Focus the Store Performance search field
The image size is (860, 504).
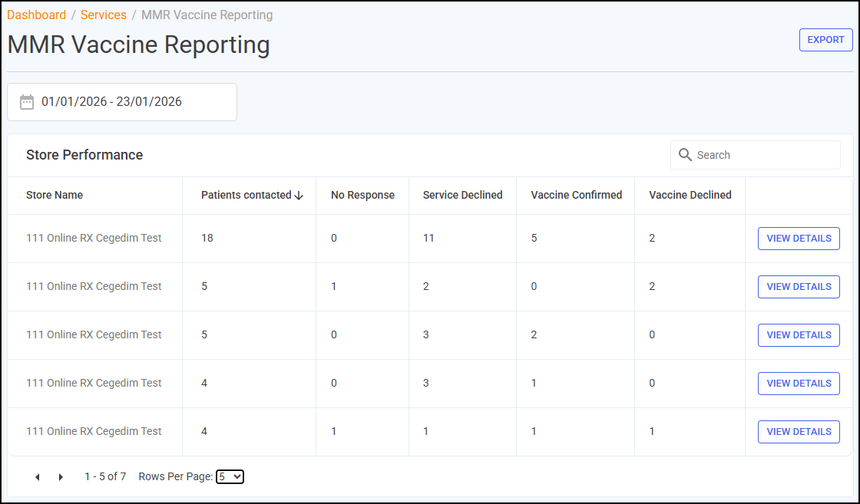click(756, 155)
